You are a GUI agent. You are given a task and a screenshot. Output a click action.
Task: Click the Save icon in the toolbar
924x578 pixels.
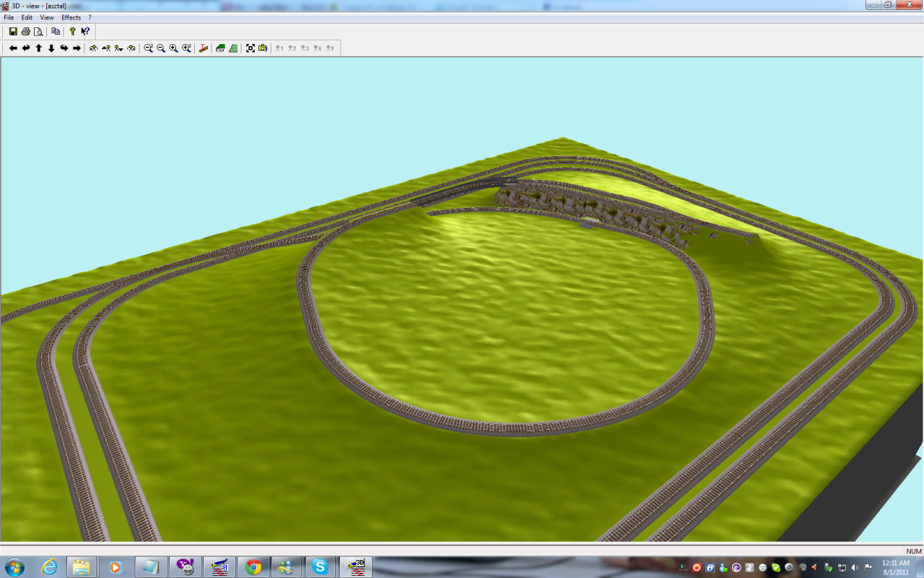click(13, 32)
